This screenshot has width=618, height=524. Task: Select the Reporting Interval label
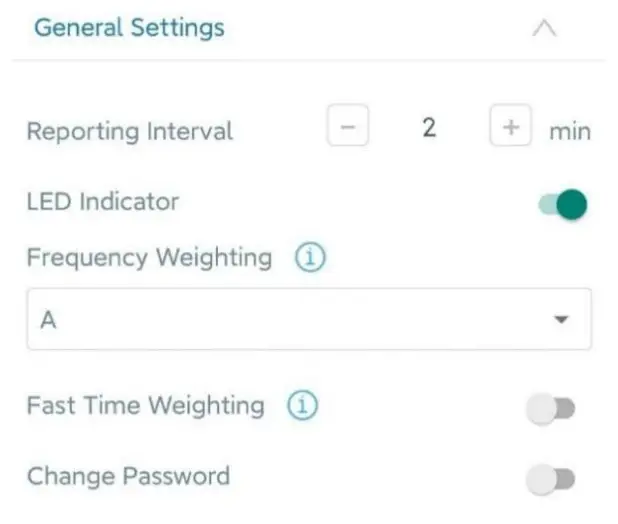coord(129,131)
